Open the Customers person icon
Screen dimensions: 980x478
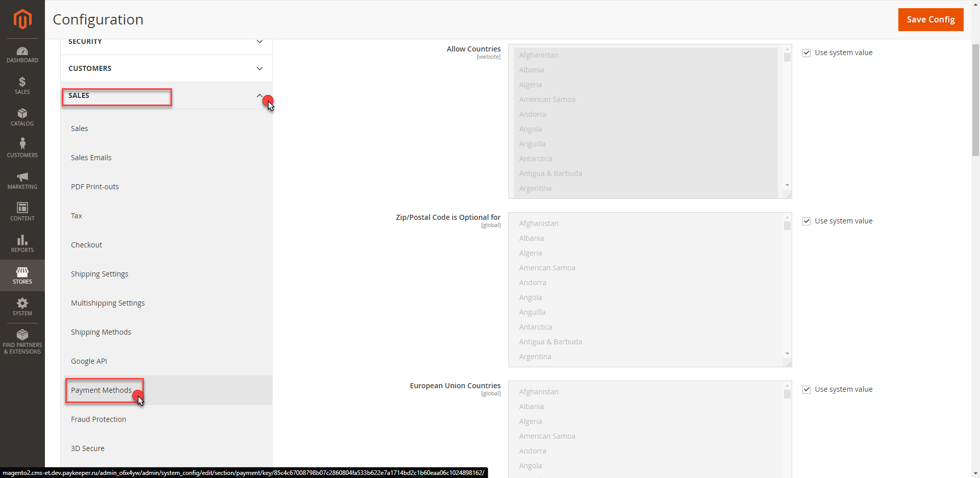point(22,148)
